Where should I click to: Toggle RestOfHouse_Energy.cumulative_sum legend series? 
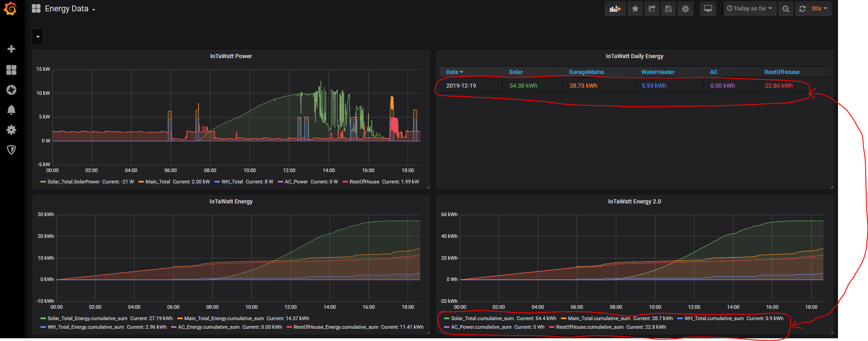pyautogui.click(x=336, y=327)
